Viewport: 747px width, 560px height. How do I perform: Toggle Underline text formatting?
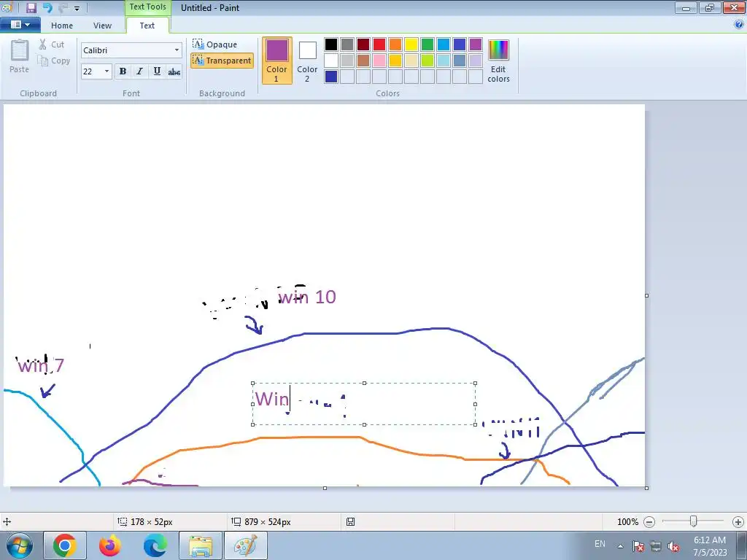[157, 71]
